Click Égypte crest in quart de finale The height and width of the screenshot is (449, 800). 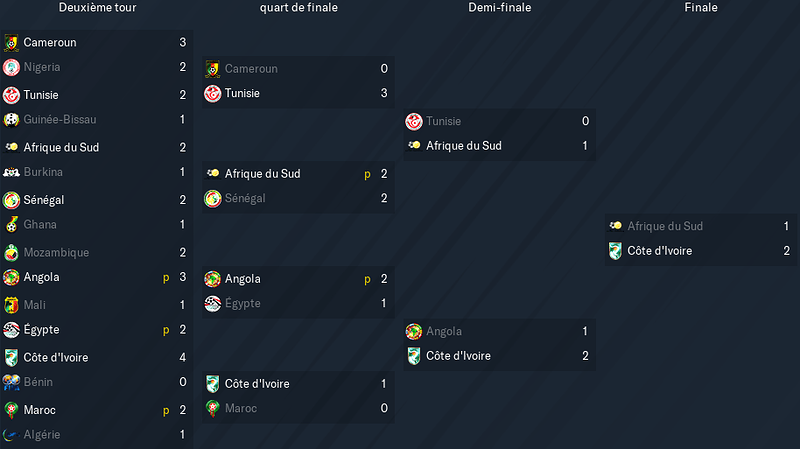[213, 304]
